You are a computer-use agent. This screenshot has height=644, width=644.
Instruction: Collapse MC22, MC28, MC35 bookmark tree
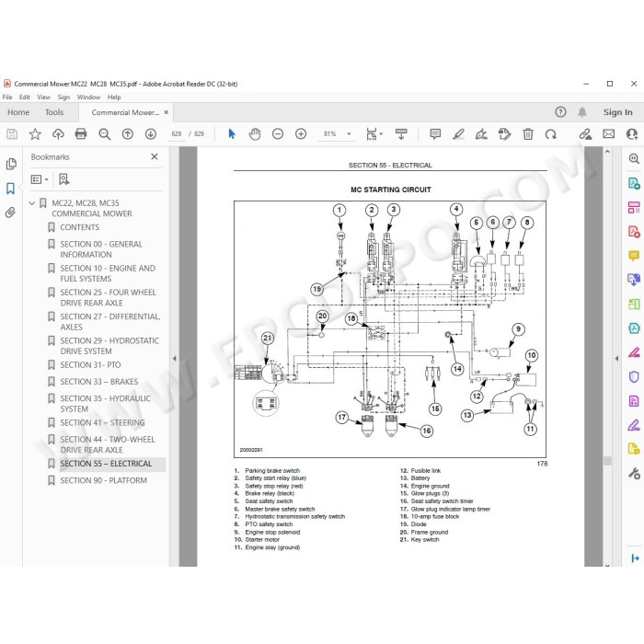coord(32,203)
